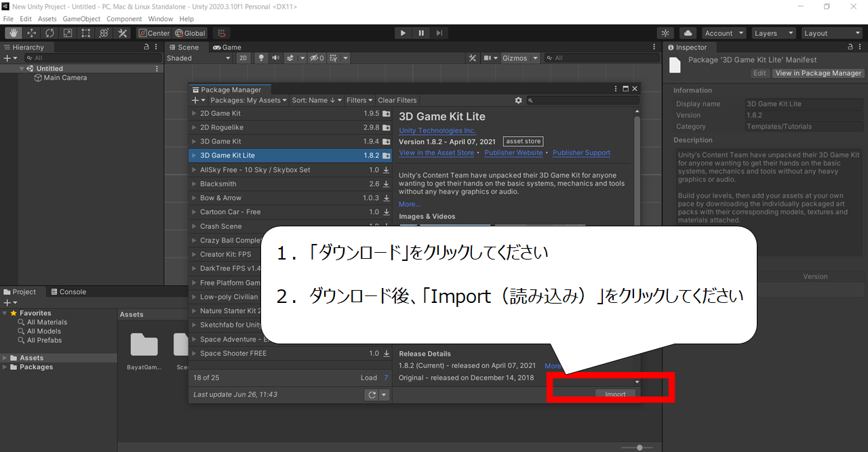This screenshot has width=868, height=452.
Task: Select the Blacksmith package
Action: point(290,184)
